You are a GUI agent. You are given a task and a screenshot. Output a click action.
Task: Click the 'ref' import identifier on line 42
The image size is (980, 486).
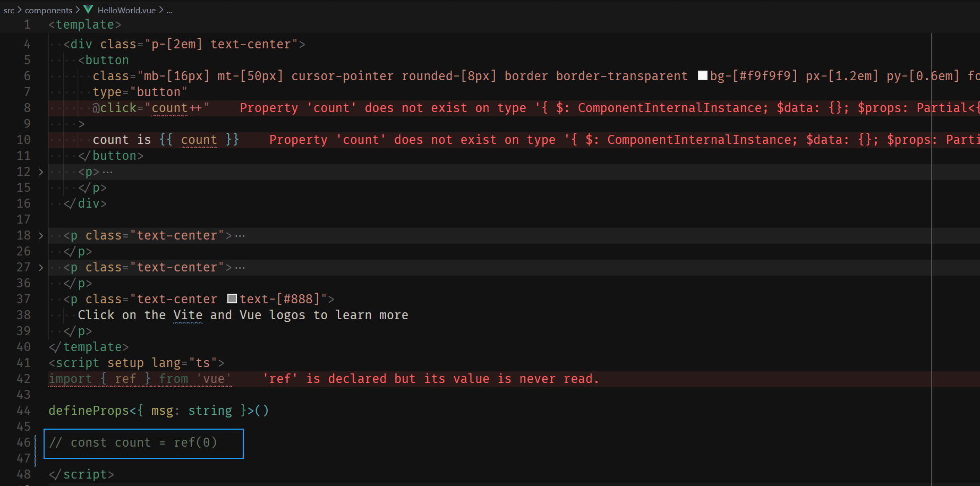tap(125, 379)
